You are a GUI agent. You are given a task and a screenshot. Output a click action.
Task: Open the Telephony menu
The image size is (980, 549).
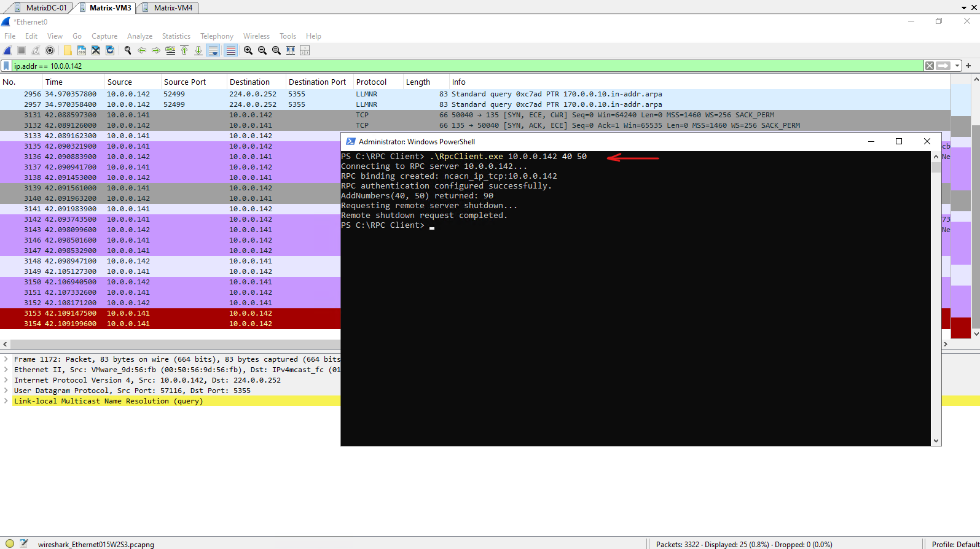(217, 36)
